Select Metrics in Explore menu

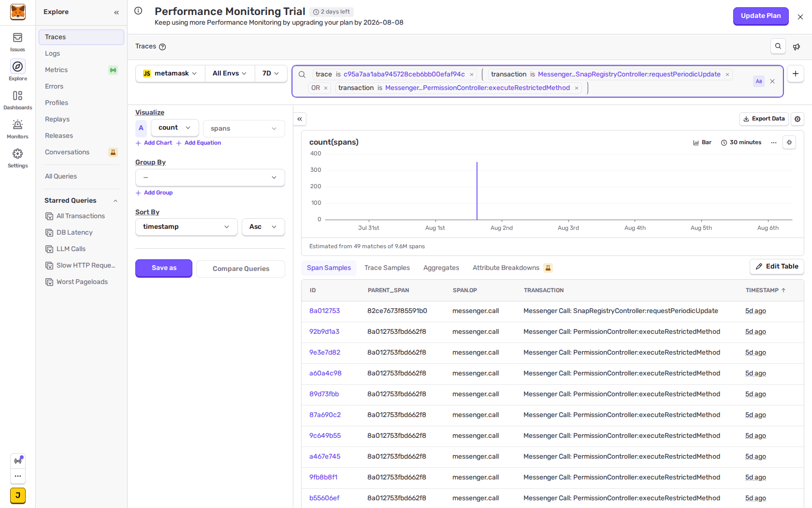[81, 70]
